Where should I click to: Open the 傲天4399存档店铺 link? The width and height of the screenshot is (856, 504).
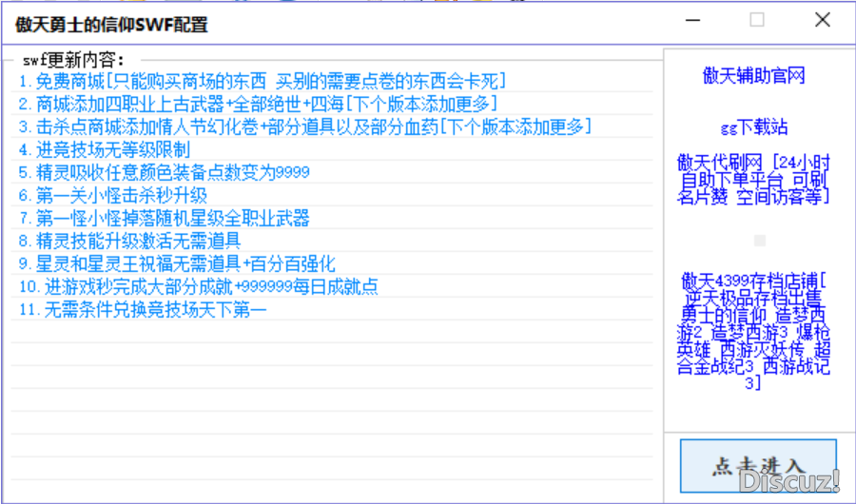click(x=753, y=332)
